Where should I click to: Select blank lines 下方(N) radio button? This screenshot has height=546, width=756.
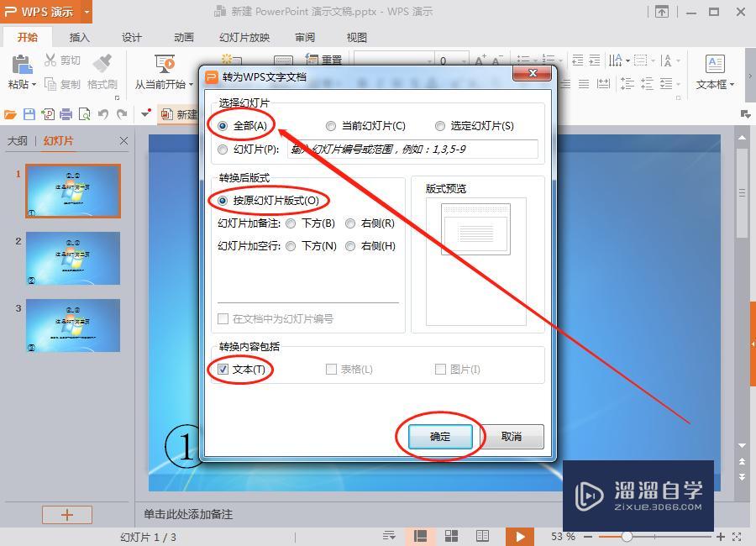click(291, 246)
